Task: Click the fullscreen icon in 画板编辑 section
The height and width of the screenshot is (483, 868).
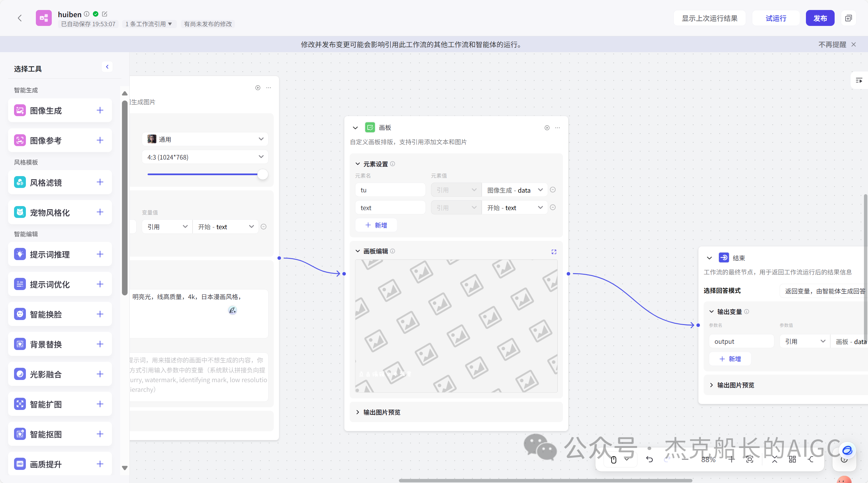Action: point(554,252)
